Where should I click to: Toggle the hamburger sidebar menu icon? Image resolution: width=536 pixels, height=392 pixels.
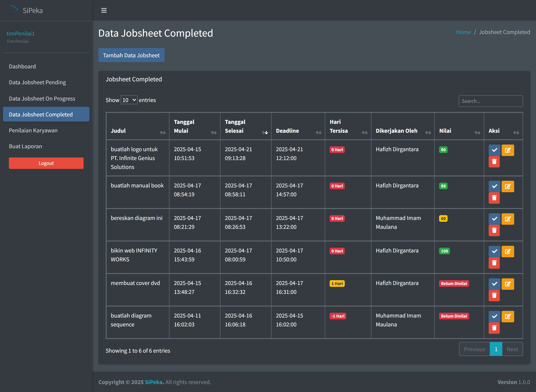pyautogui.click(x=104, y=10)
